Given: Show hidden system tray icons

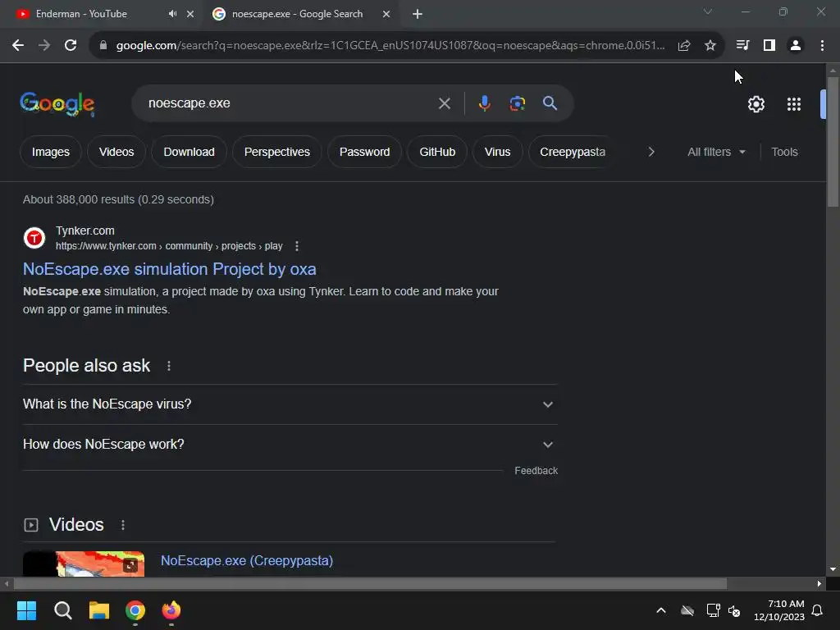Looking at the screenshot, I should pos(661,610).
